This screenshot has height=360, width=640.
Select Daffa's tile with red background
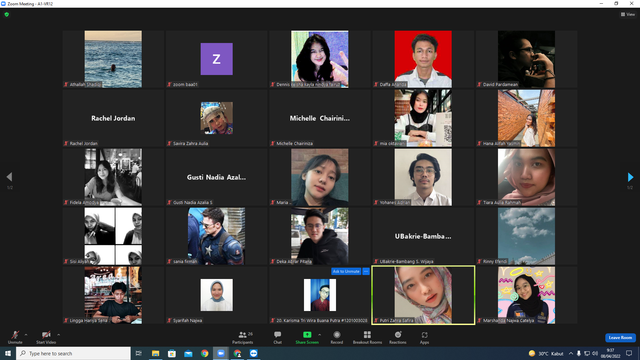423,59
